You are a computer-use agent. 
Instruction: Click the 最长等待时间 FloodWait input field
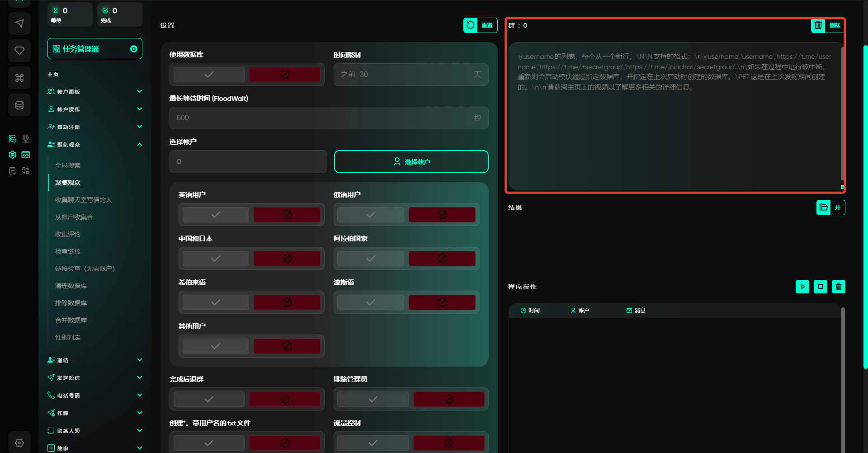click(x=323, y=118)
